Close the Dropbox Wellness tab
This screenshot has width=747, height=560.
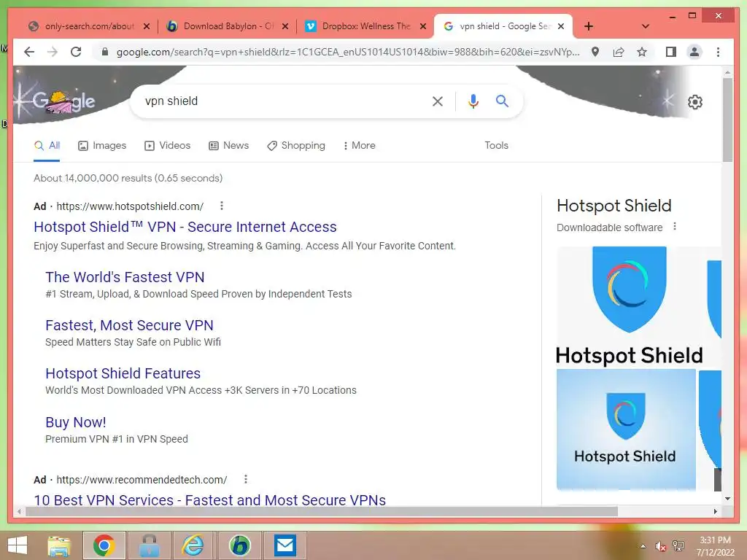(x=422, y=26)
